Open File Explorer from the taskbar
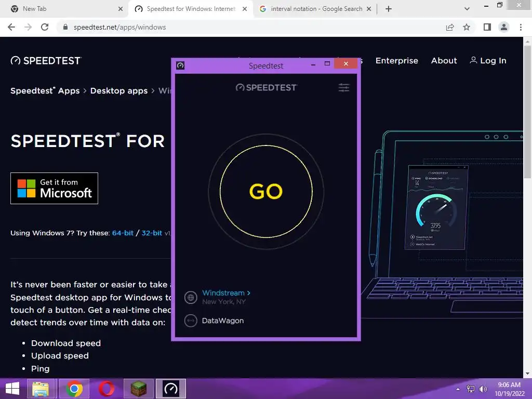 [x=41, y=389]
